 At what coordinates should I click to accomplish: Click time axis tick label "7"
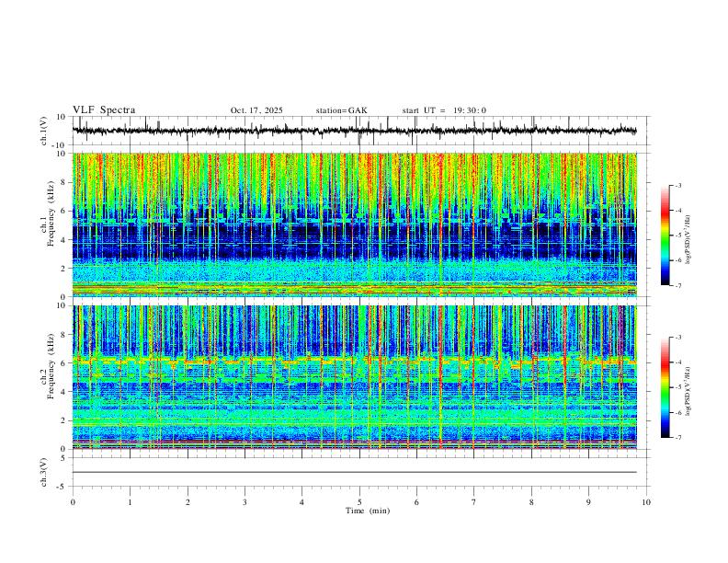[474, 502]
